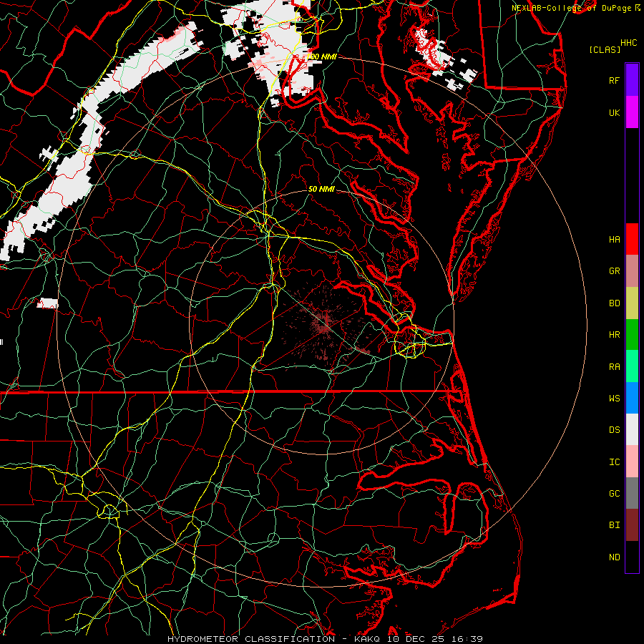Select the BD yellow legend swatch
The width and height of the screenshot is (644, 644).
click(x=632, y=303)
